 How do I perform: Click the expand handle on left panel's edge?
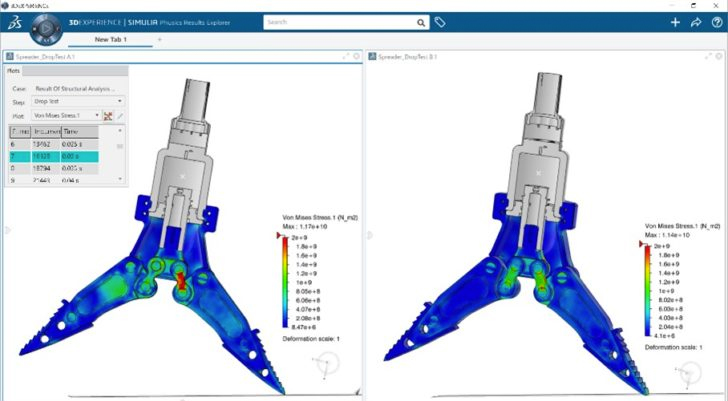[x=7, y=230]
